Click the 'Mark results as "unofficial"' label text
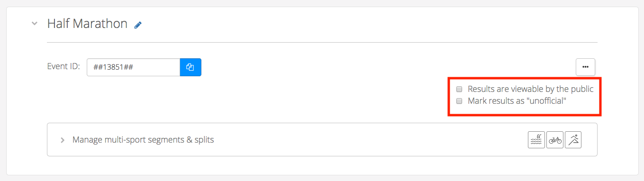The height and width of the screenshot is (181, 644). [x=517, y=101]
